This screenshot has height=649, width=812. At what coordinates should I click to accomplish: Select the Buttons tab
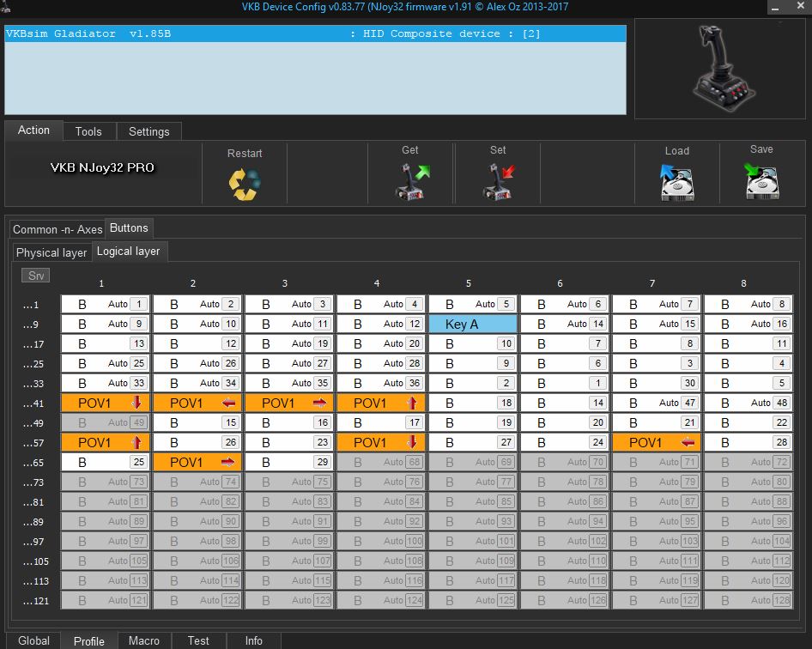(129, 227)
